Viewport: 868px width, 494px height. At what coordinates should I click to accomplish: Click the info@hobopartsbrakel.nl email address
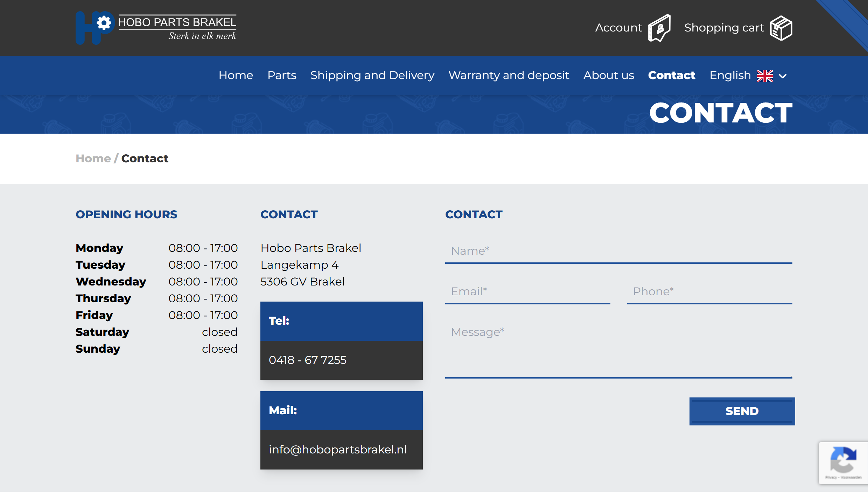[337, 450]
